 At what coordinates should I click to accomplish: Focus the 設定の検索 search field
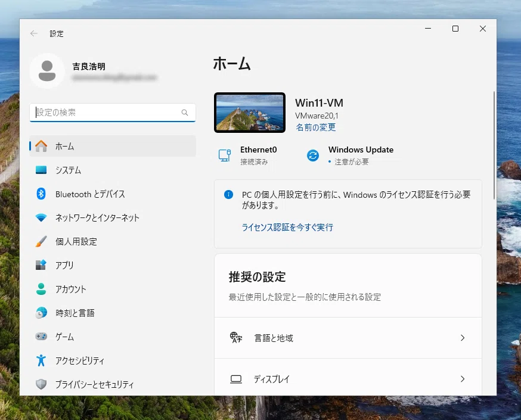point(112,113)
